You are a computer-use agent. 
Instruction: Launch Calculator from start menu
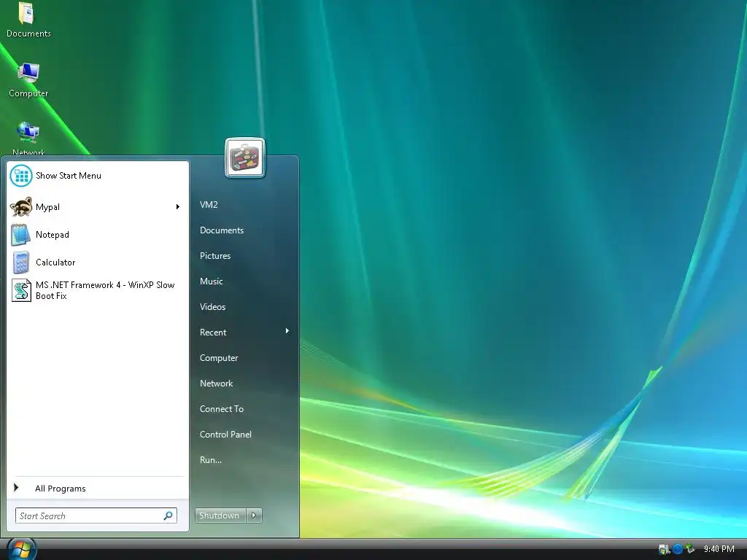coord(98,262)
